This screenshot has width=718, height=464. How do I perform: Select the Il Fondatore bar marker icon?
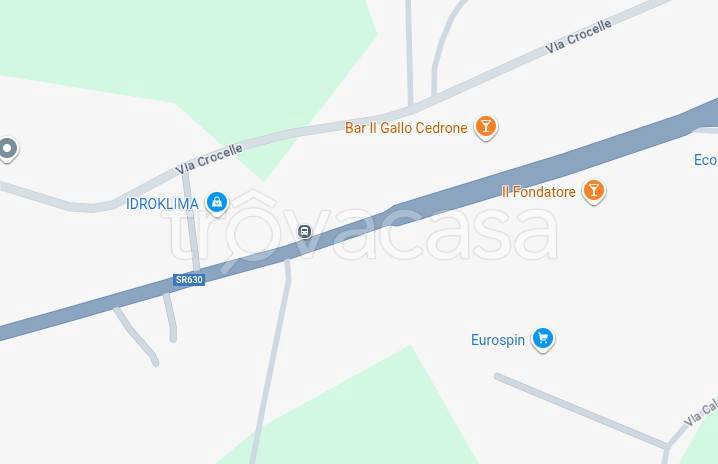point(593,191)
